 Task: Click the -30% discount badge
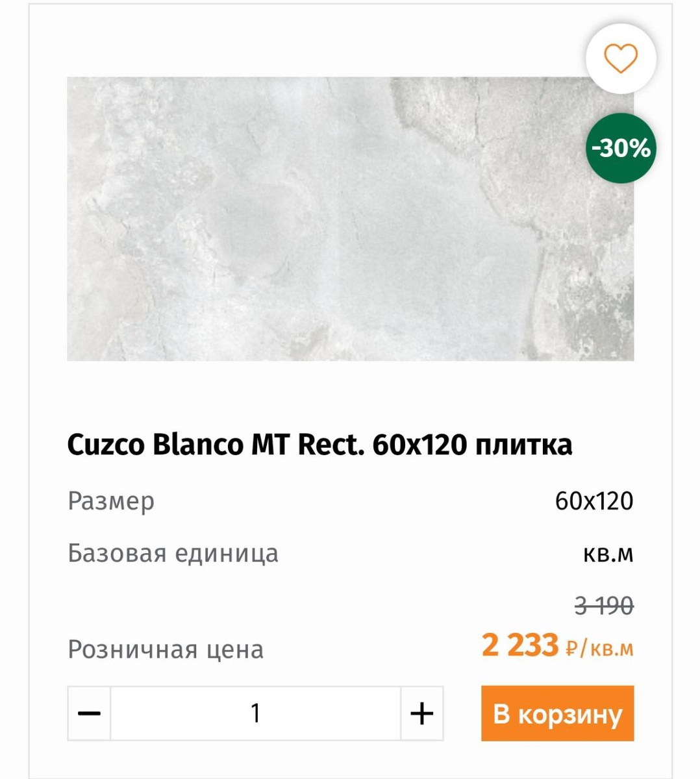point(620,148)
